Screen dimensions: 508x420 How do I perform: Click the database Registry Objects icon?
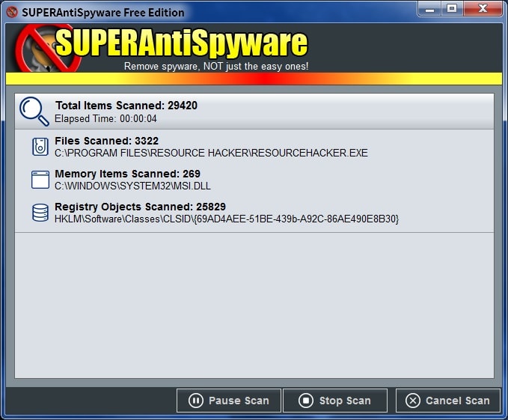[x=40, y=213]
